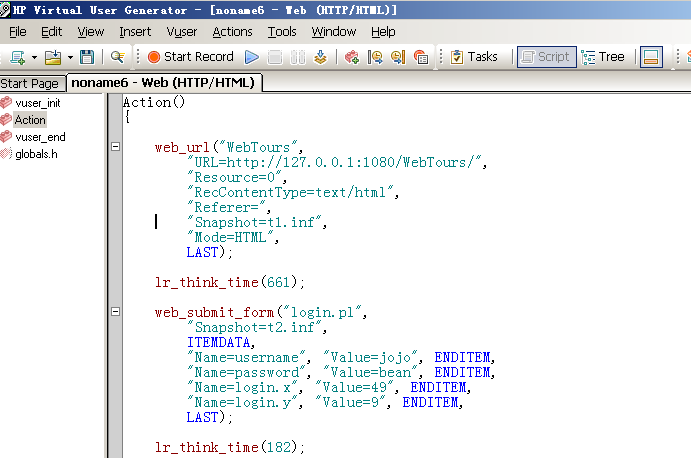Open the Vuser menu
The image size is (691, 458).
click(182, 32)
